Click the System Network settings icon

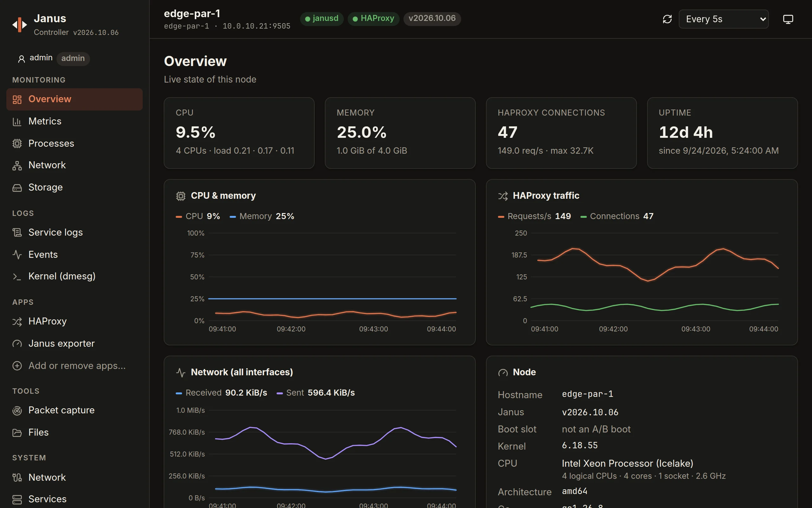(17, 478)
